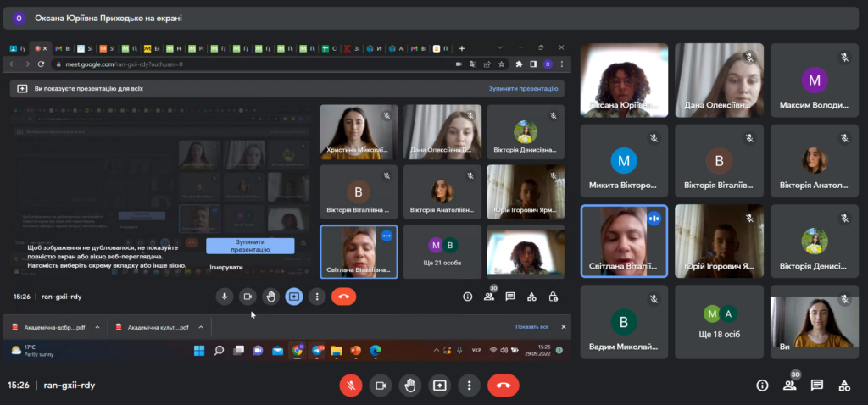This screenshot has width=868, height=405.
Task: Open the 'Ще 18 осіб' participants tile
Action: [721, 322]
